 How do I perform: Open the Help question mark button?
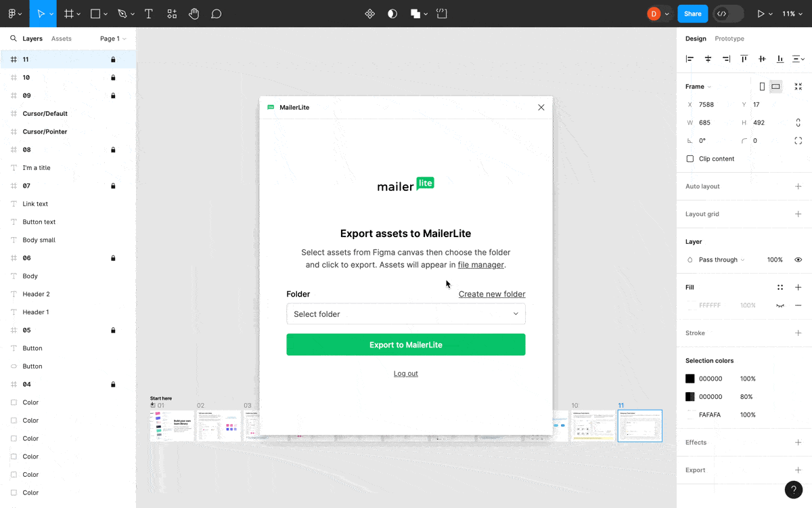[794, 490]
